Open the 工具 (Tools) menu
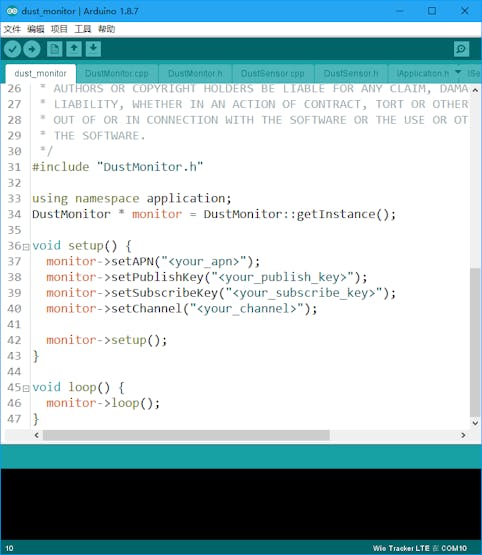 [x=83, y=29]
